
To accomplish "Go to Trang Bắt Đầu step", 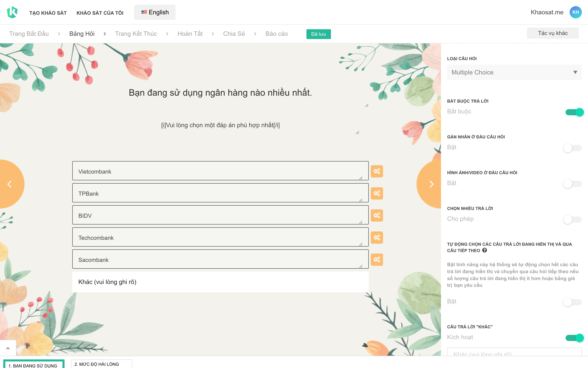I will click(29, 34).
